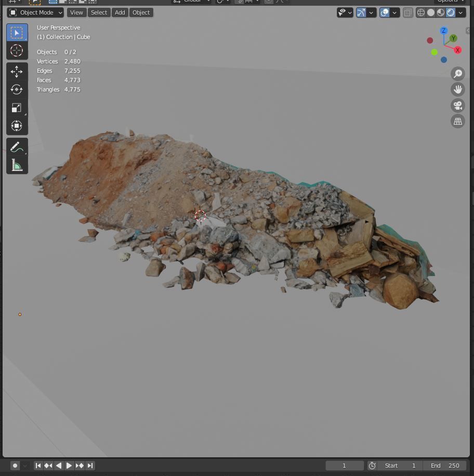Image resolution: width=474 pixels, height=476 pixels.
Task: Click negative X red dot on gizmo
Action: coord(430,41)
